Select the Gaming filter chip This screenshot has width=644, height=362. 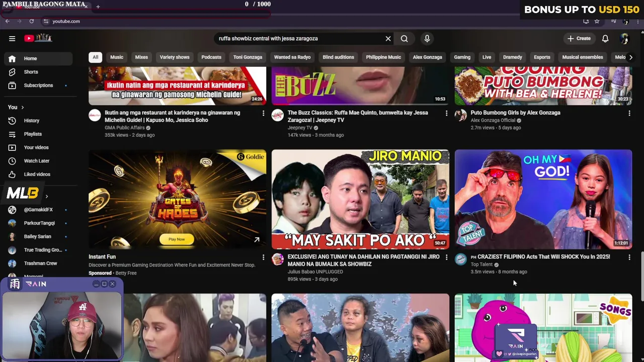tap(462, 57)
